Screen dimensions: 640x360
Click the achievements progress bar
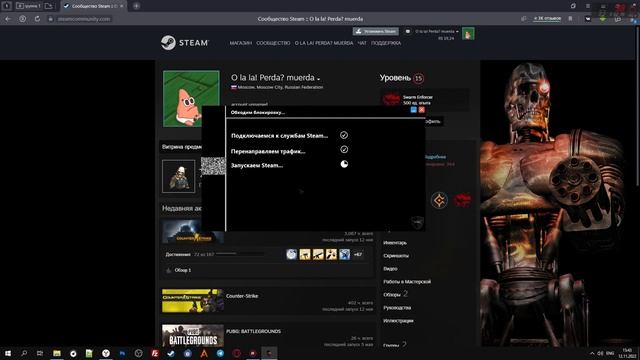[x=239, y=254]
